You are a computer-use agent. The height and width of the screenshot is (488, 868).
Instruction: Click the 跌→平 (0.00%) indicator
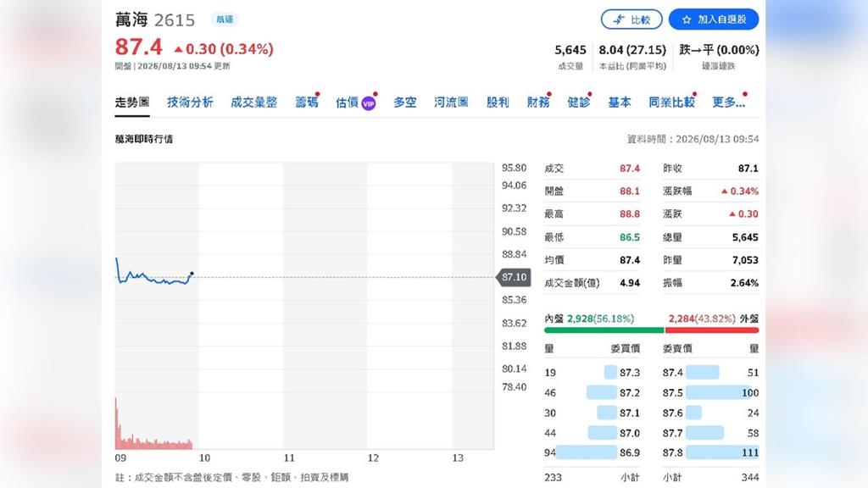coord(719,50)
